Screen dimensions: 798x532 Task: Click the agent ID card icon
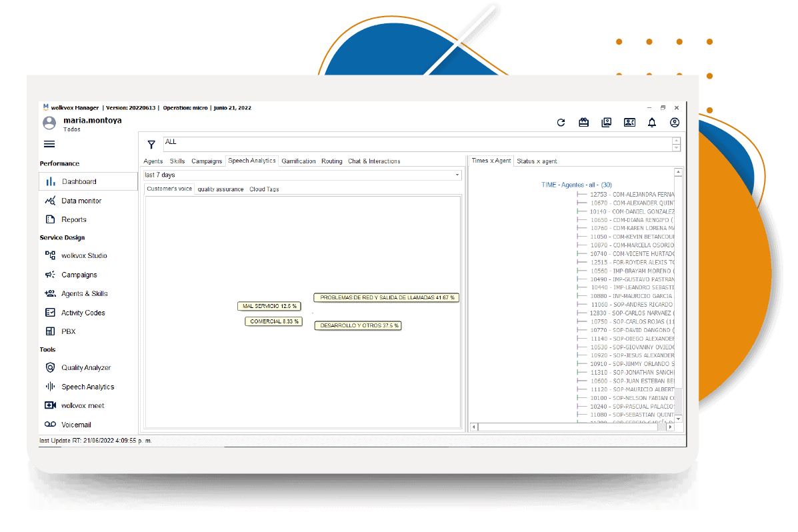(x=629, y=123)
